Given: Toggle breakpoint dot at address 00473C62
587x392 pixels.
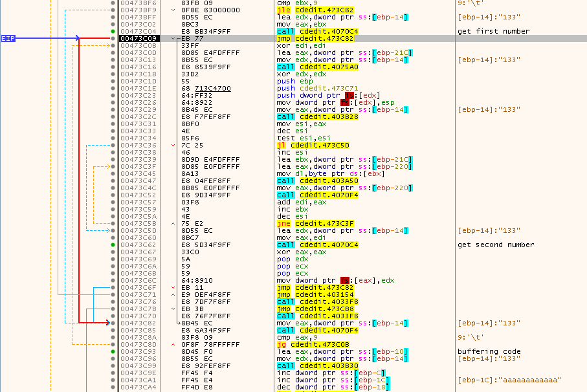Looking at the screenshot, I should pyautogui.click(x=113, y=245).
